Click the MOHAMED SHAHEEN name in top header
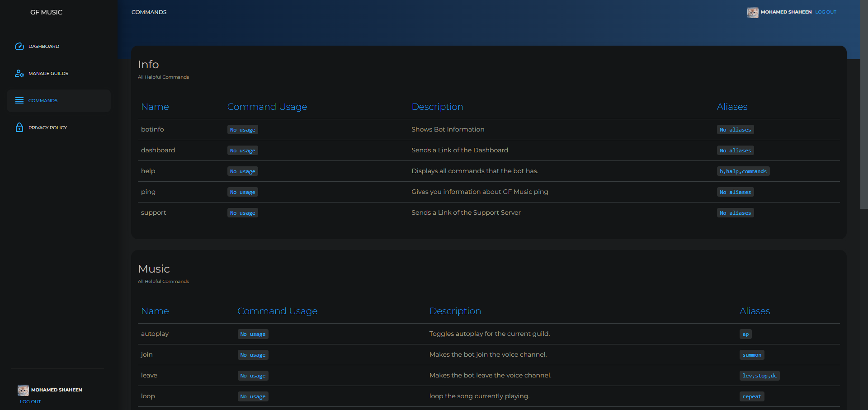 click(x=786, y=12)
